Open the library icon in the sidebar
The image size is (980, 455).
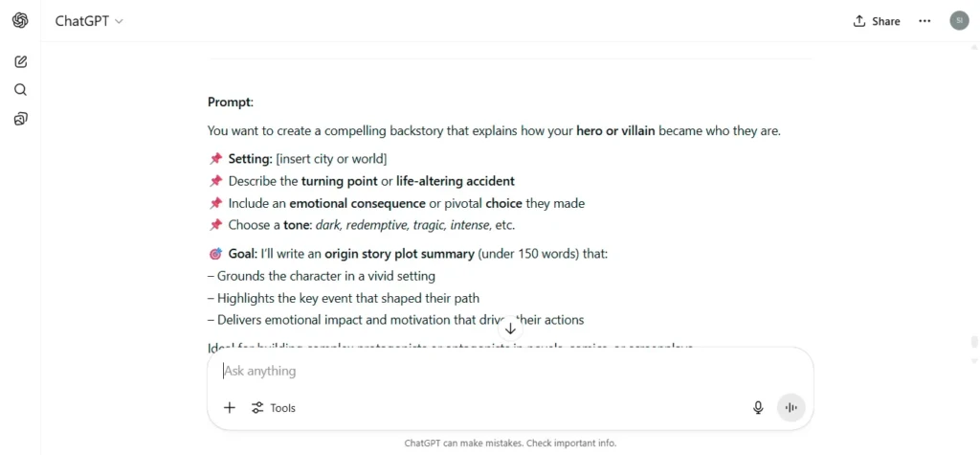21,119
